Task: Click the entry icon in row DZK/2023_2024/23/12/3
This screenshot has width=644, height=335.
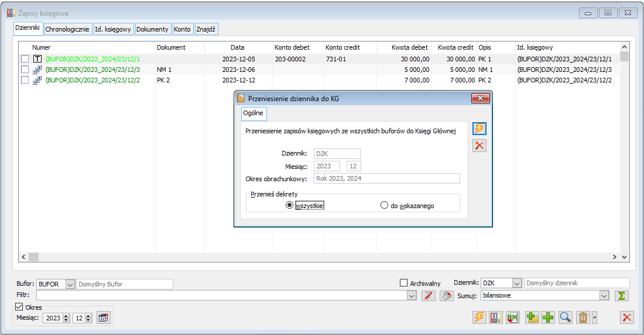Action: tap(37, 70)
